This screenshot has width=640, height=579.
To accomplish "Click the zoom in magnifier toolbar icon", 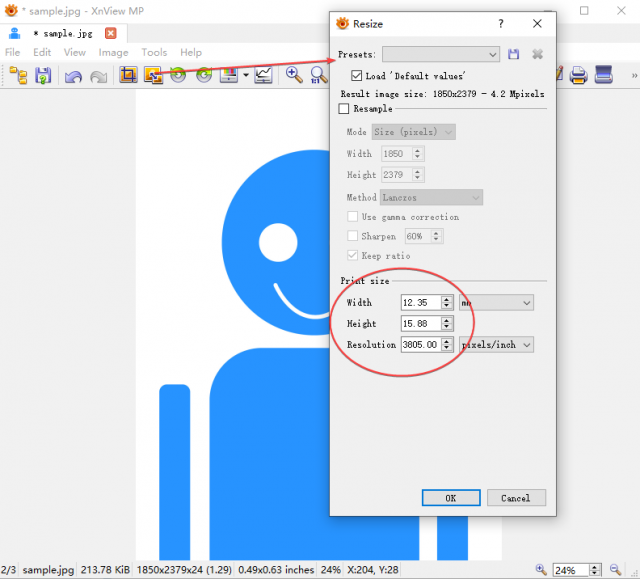I will tap(293, 75).
